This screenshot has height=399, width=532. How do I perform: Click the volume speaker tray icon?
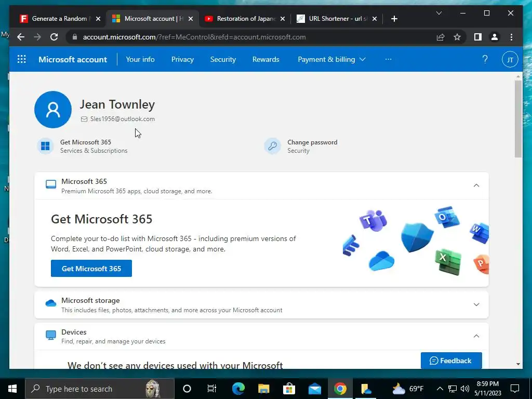pyautogui.click(x=465, y=389)
